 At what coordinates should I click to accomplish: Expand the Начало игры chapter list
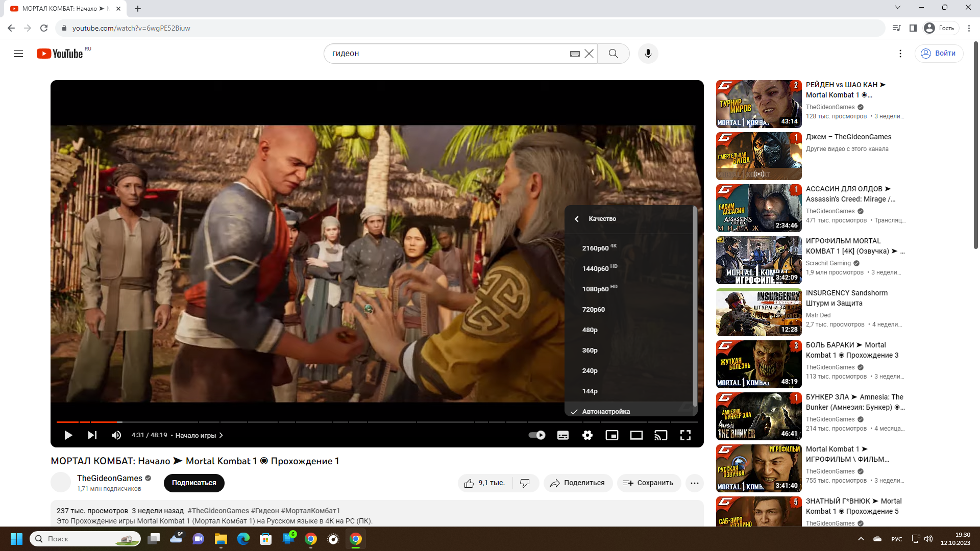(x=199, y=435)
